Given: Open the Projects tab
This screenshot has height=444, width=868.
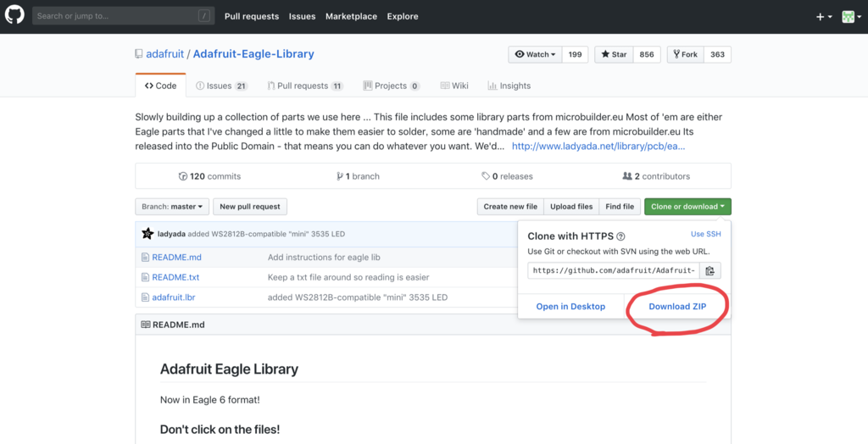Looking at the screenshot, I should [392, 86].
